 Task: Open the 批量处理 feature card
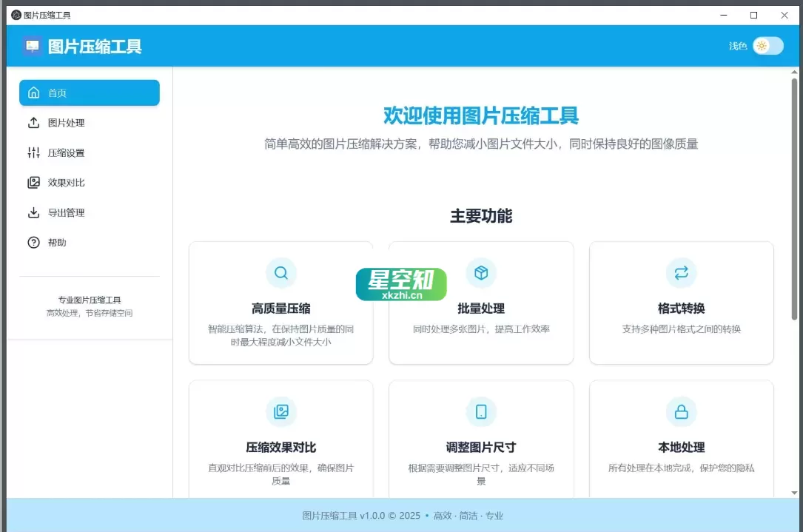click(x=481, y=302)
